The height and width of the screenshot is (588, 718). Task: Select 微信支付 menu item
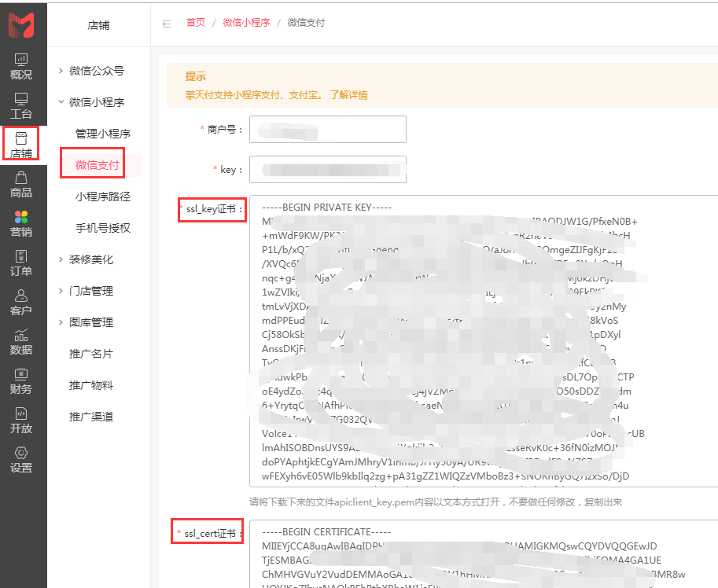tap(97, 165)
